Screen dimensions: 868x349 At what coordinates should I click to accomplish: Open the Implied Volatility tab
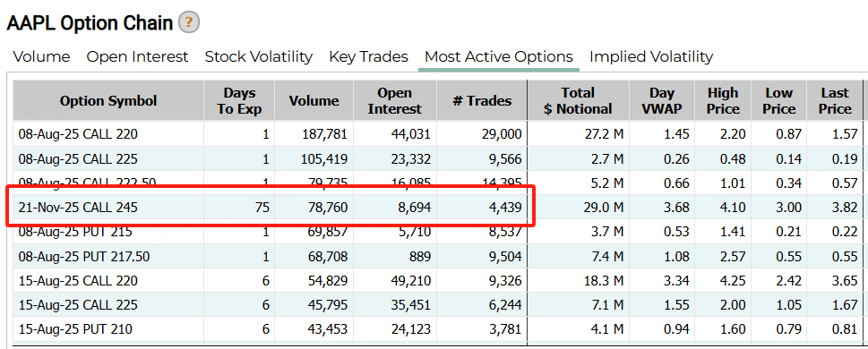point(651,56)
